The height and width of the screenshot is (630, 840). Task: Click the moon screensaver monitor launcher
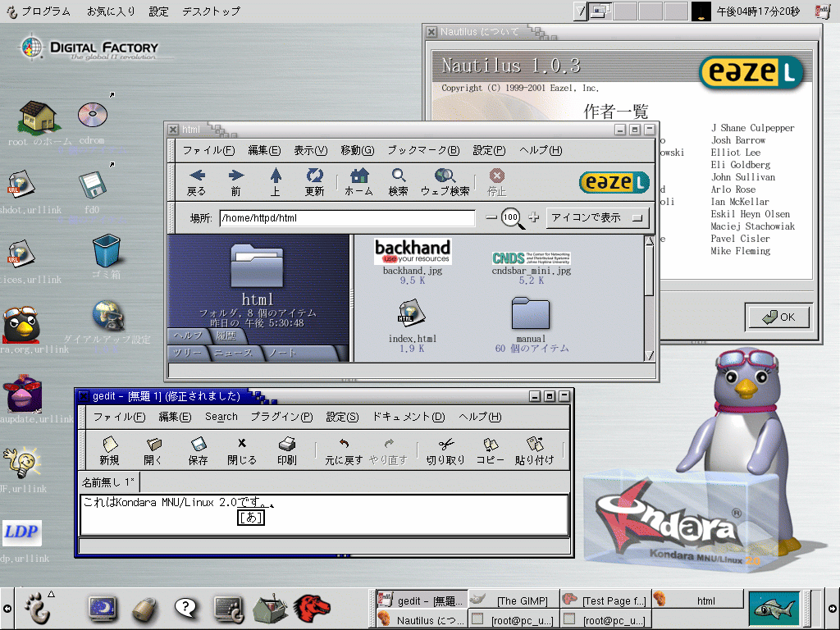point(103,608)
